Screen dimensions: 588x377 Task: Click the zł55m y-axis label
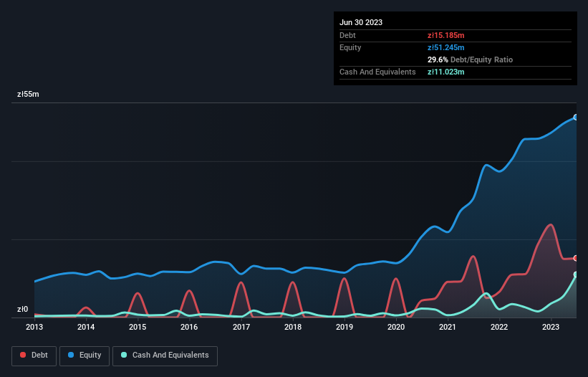click(x=28, y=94)
